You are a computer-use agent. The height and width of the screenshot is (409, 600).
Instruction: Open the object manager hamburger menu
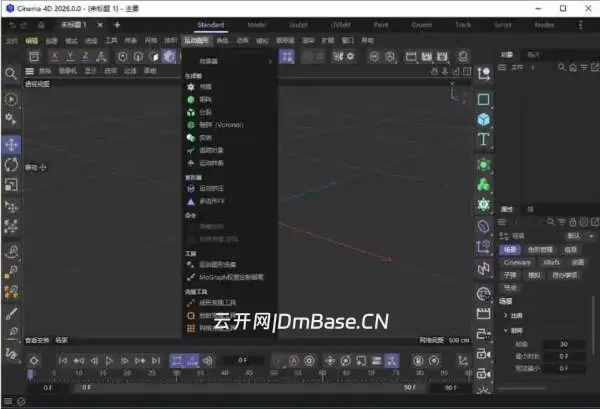tap(502, 67)
